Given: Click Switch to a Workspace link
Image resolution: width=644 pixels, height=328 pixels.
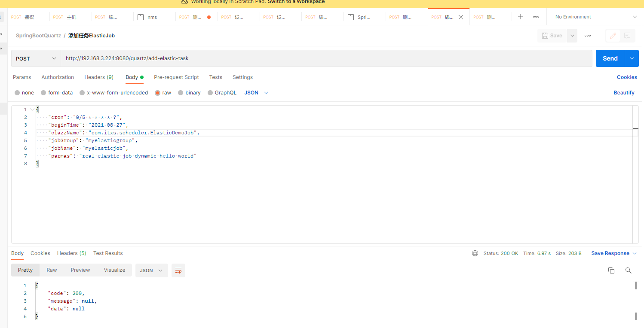Looking at the screenshot, I should pos(296,2).
